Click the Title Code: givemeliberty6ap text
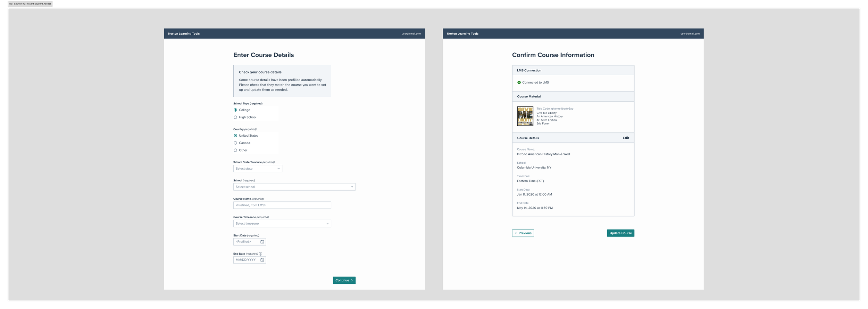The height and width of the screenshot is (309, 868). 555,109
